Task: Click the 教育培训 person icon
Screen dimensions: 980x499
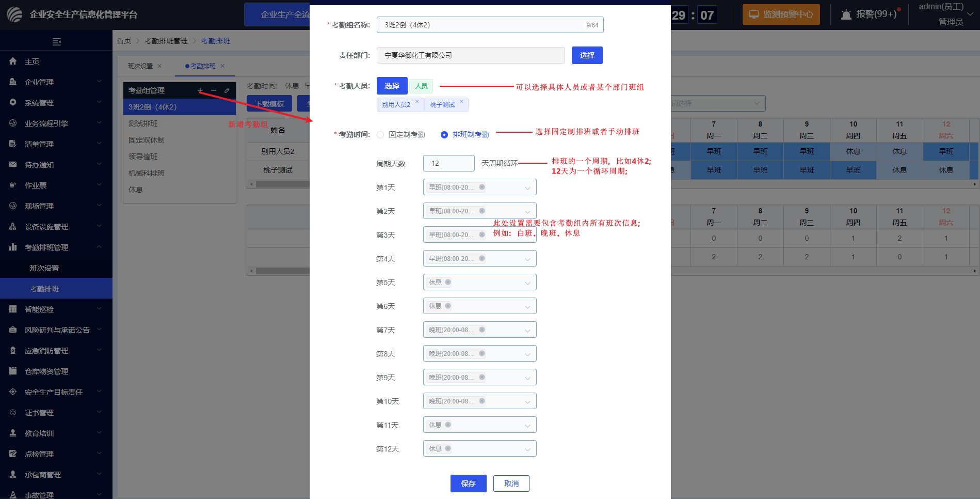Action: (13, 433)
